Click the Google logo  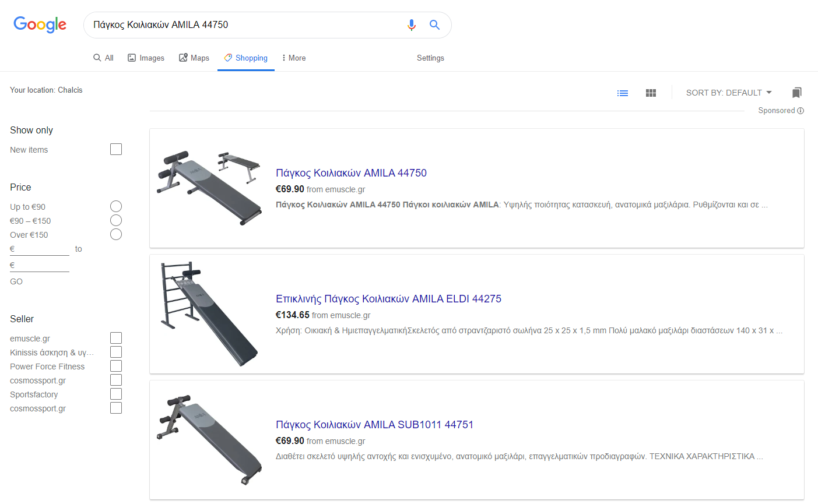(x=40, y=24)
